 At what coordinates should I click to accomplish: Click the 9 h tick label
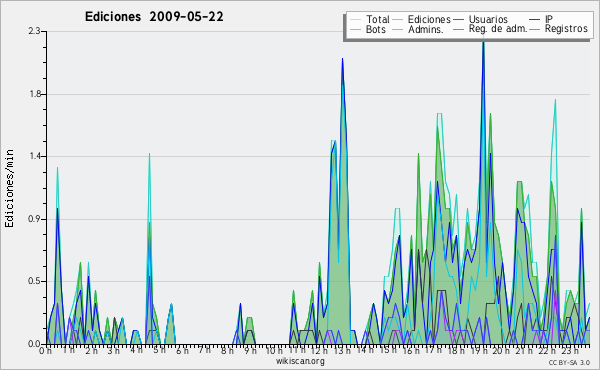point(251,350)
